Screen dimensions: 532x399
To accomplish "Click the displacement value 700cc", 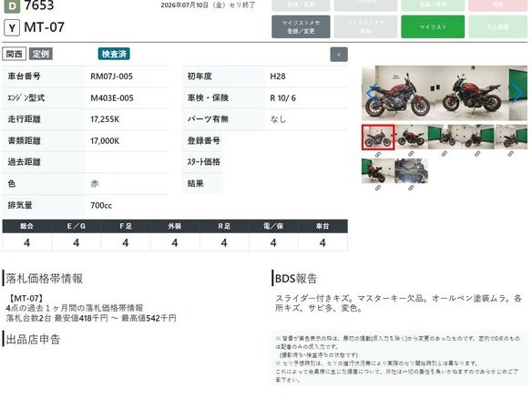I will pyautogui.click(x=101, y=205).
